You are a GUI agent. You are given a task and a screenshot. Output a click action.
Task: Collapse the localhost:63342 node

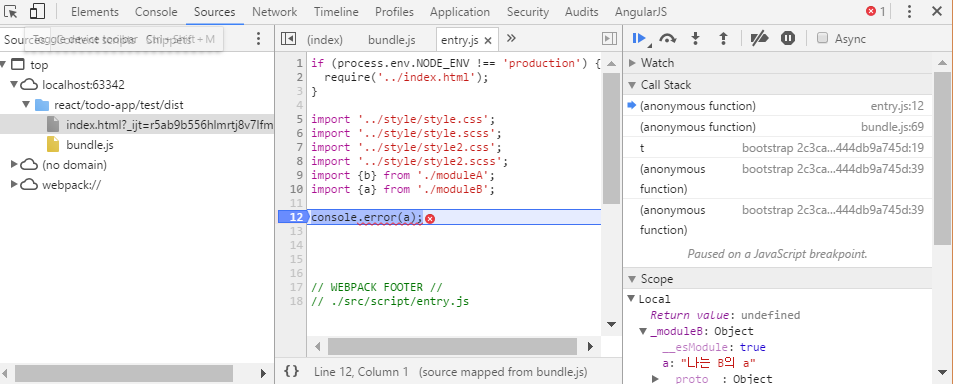pyautogui.click(x=15, y=84)
